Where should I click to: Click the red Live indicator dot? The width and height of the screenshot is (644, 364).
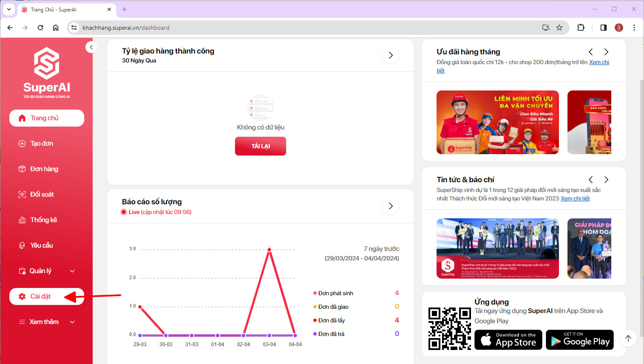[124, 212]
